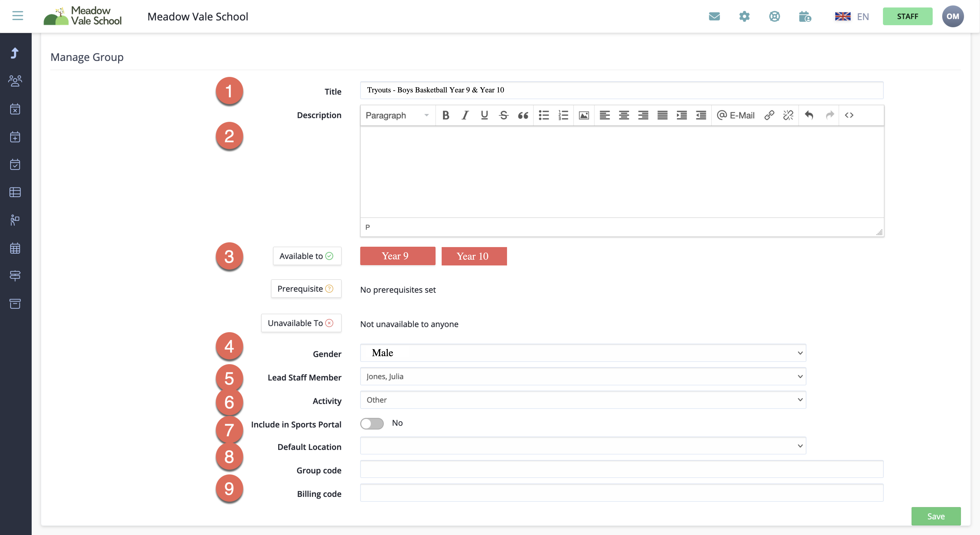980x535 pixels.
Task: Open the Gender dropdown
Action: point(583,353)
